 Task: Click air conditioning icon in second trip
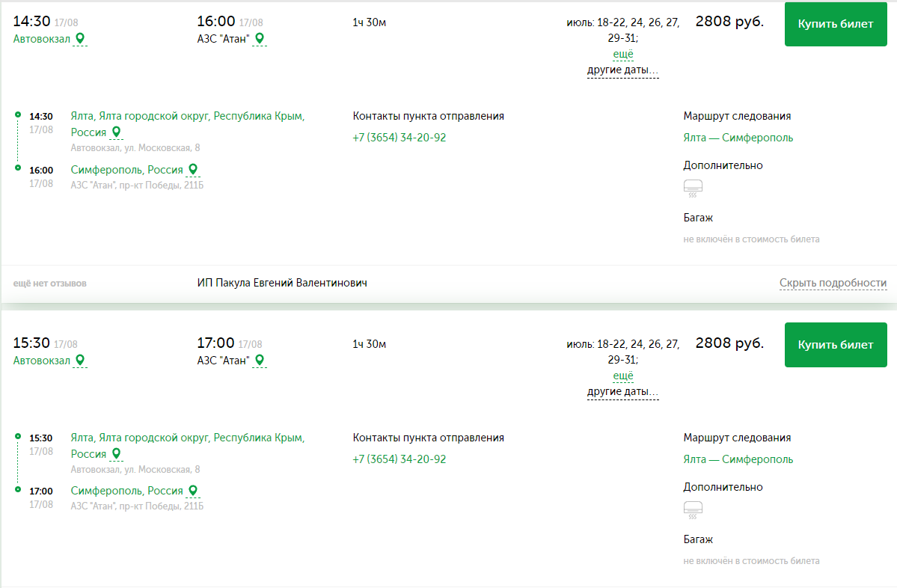click(693, 509)
